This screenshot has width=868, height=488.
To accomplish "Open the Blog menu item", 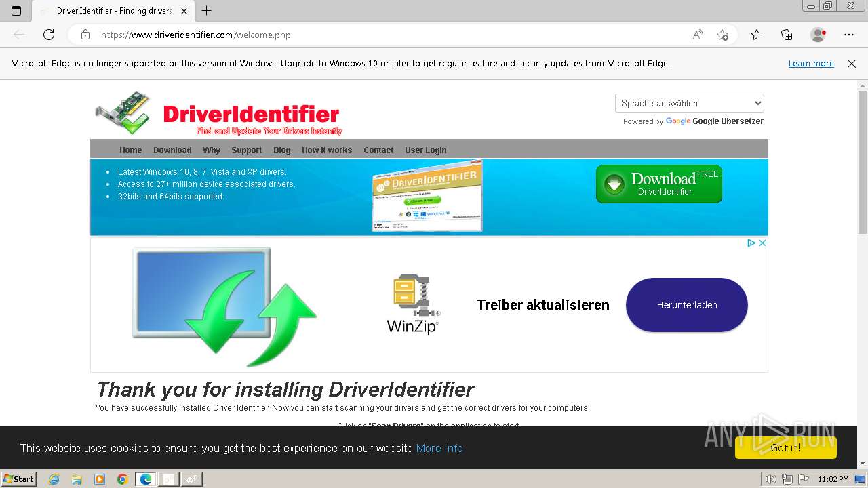I will [282, 150].
